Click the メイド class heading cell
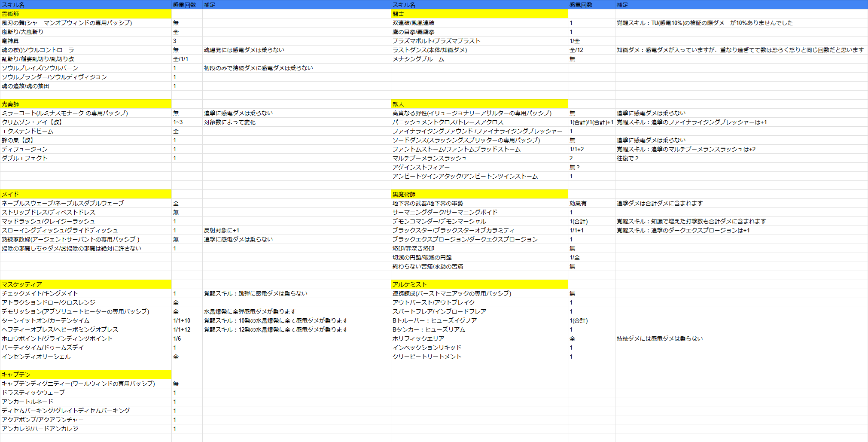Image resolution: width=868 pixels, height=442 pixels. point(86,194)
